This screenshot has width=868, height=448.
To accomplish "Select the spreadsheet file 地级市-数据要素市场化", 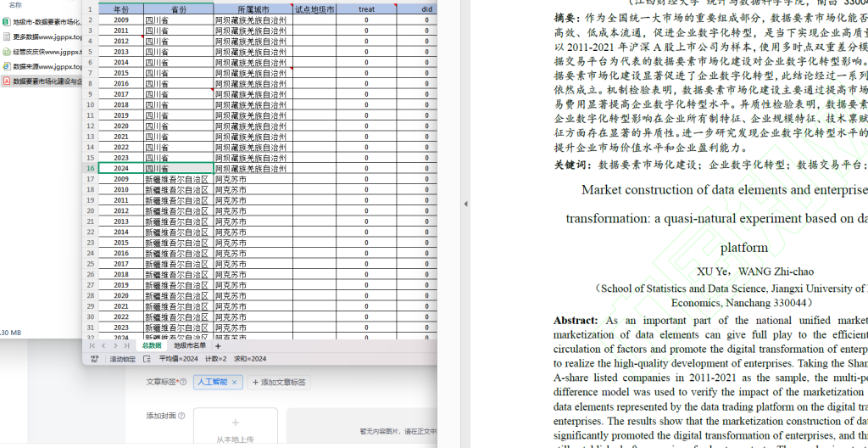I will pos(42,21).
